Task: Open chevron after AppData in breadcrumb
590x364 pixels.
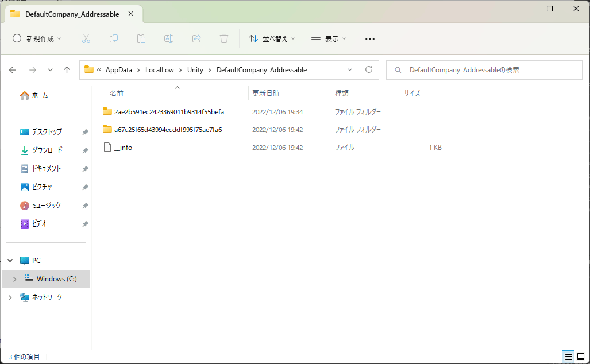Action: (138, 70)
